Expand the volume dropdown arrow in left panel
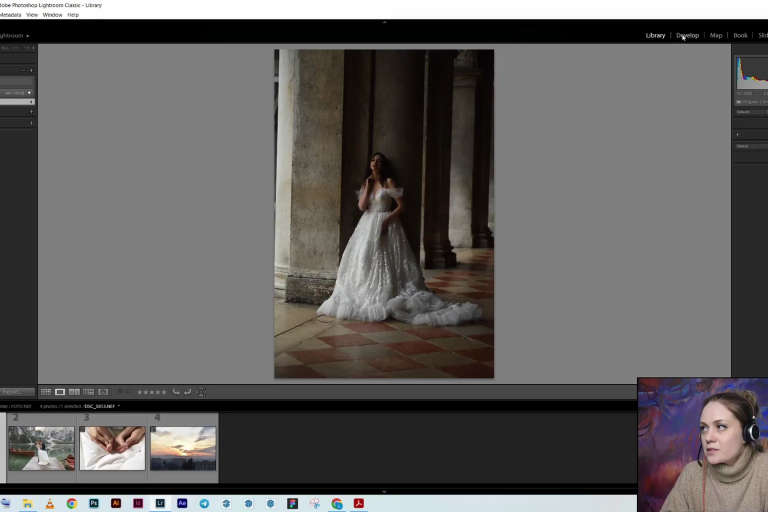The height and width of the screenshot is (512, 768). 29,93
